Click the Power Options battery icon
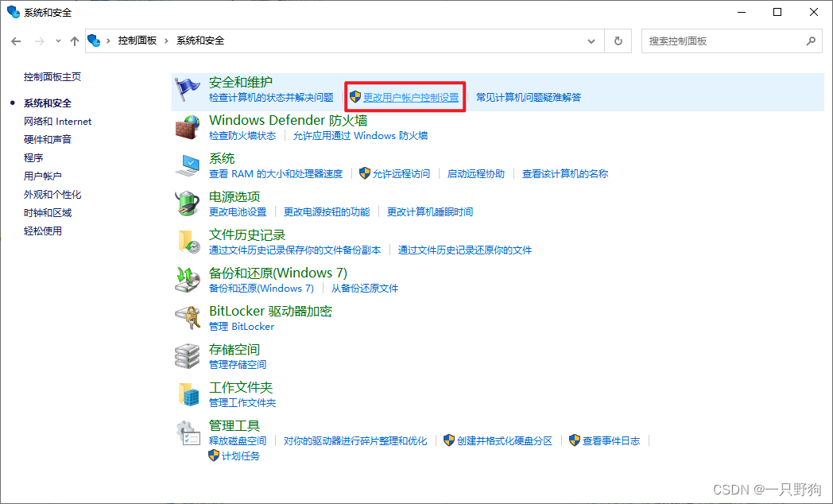Screen dimensions: 833x504 pyautogui.click(x=188, y=204)
